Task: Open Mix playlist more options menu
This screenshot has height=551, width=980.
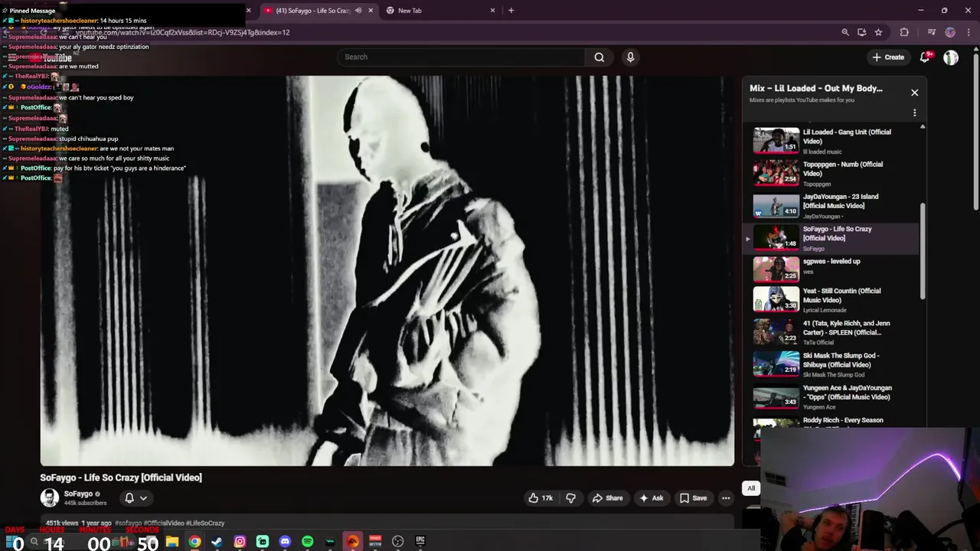Action: click(x=914, y=112)
